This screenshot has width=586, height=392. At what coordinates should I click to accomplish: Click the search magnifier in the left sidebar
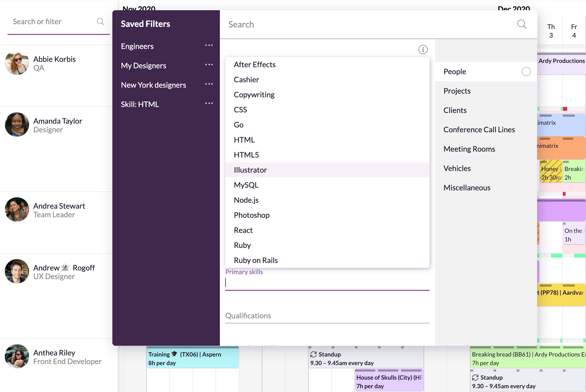click(x=101, y=22)
